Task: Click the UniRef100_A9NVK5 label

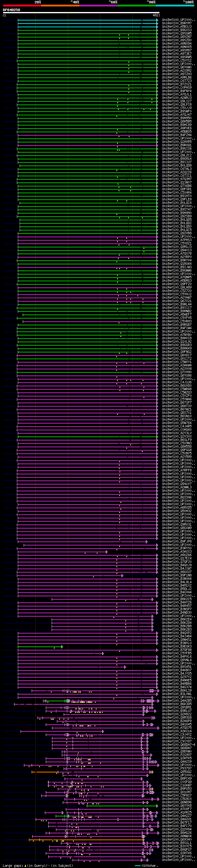Action: point(177,47)
